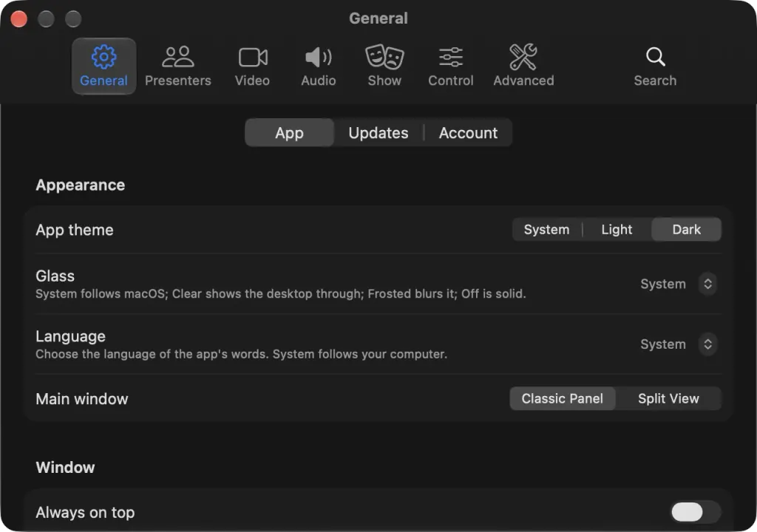
Task: Open the Advanced tools settings pane
Action: (x=523, y=66)
